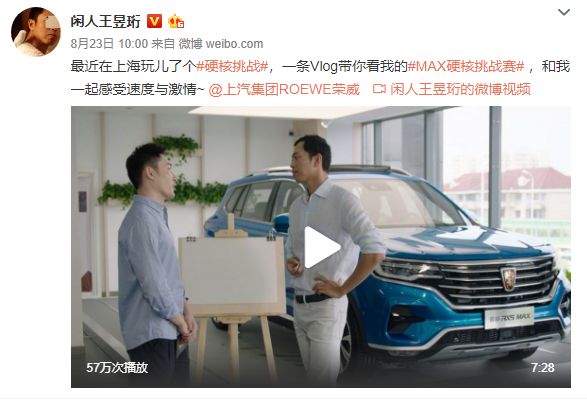Click the Roewe emblem on the car grille
This screenshot has height=400, width=587.
[508, 279]
